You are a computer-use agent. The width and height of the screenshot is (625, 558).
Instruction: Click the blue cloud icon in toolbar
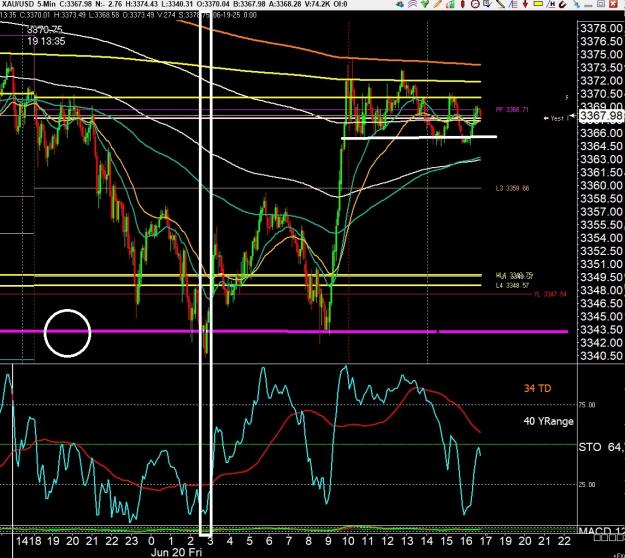pyautogui.click(x=400, y=4)
